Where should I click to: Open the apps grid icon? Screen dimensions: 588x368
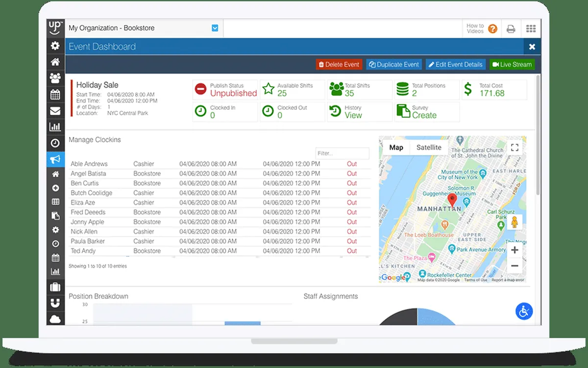click(531, 29)
